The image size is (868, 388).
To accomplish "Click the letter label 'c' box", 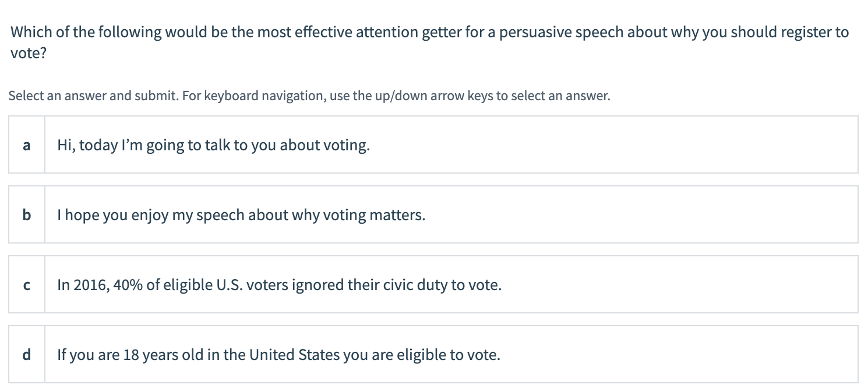I will click(27, 284).
